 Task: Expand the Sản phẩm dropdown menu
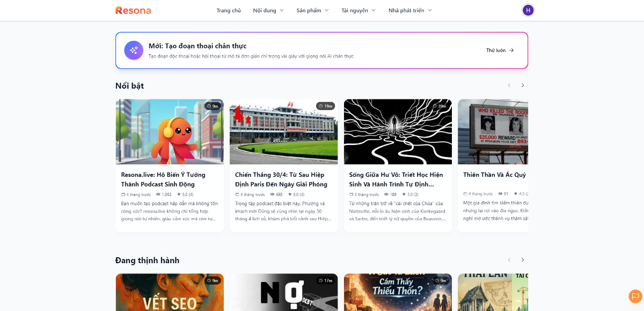312,10
